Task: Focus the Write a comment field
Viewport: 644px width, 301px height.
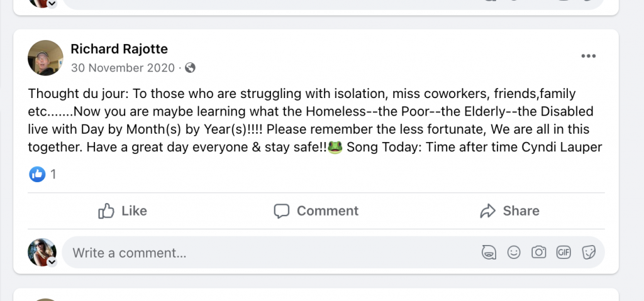Action: (252, 253)
